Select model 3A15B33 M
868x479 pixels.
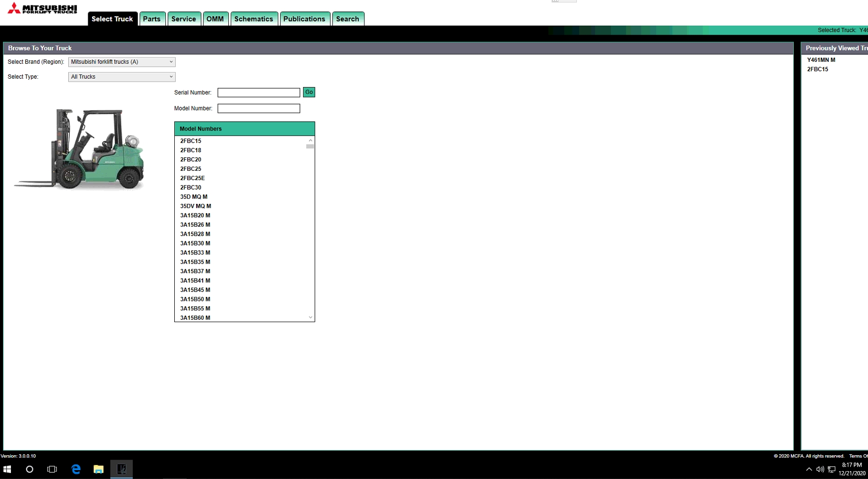pyautogui.click(x=195, y=253)
